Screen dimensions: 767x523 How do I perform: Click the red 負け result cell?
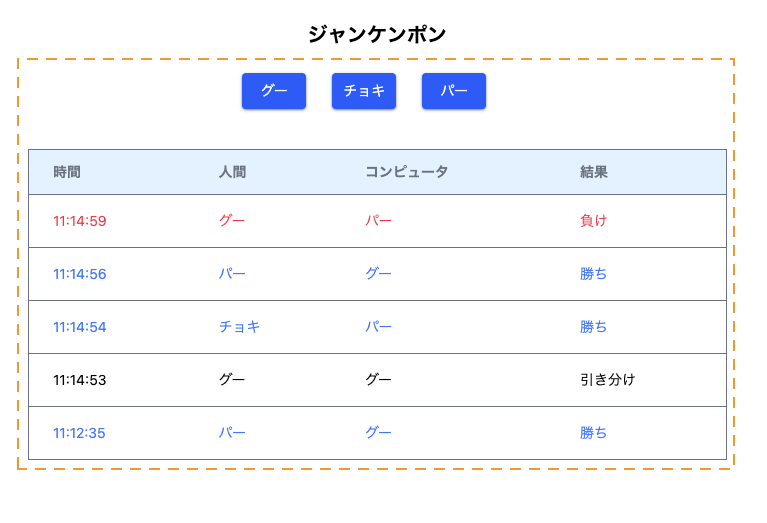click(x=593, y=221)
